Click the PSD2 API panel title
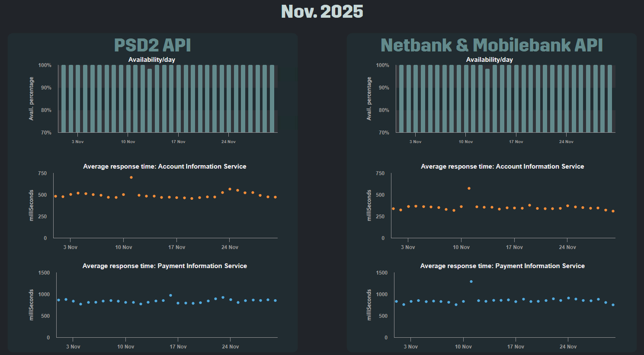 (x=152, y=45)
